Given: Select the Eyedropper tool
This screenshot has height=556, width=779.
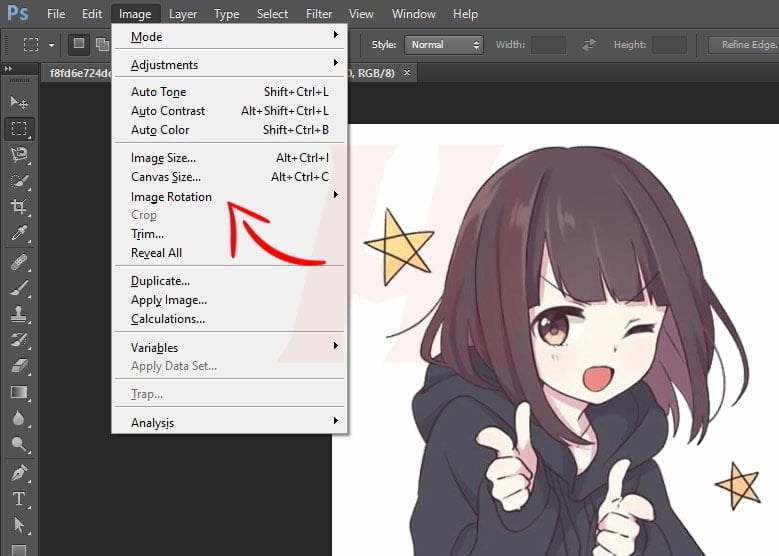Looking at the screenshot, I should coord(19,233).
